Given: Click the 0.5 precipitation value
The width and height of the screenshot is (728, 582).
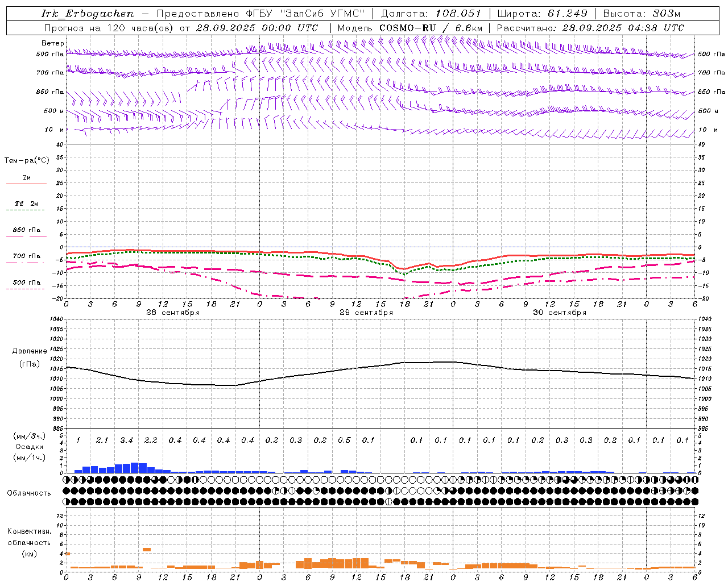Looking at the screenshot, I should tap(344, 440).
